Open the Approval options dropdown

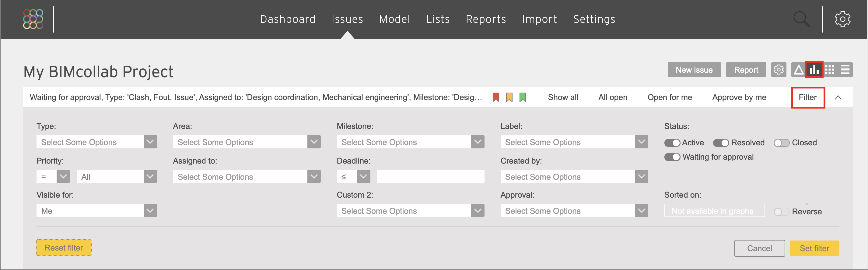(x=574, y=210)
